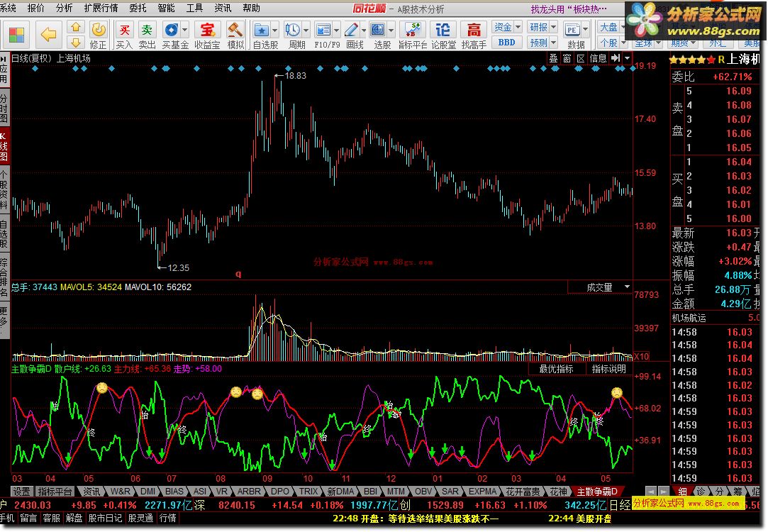This screenshot has width=768, height=532.
Task: Select the 画线 drawing pencil tool
Action: coord(351,30)
